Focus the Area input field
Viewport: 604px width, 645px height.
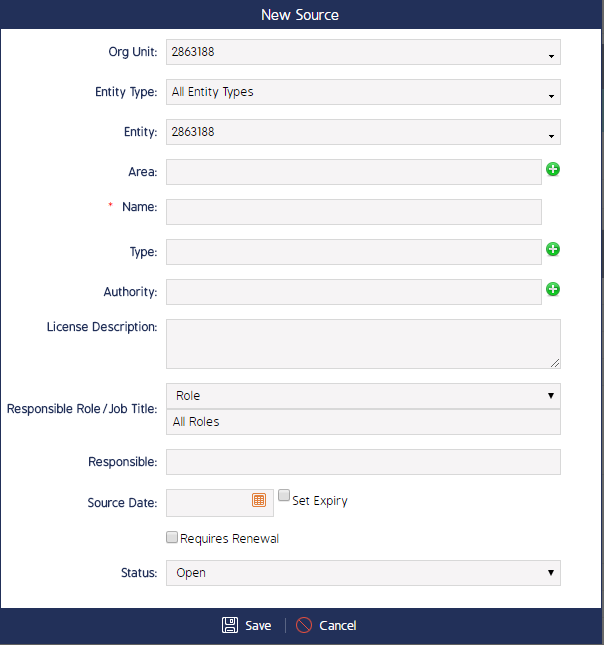[x=354, y=172]
